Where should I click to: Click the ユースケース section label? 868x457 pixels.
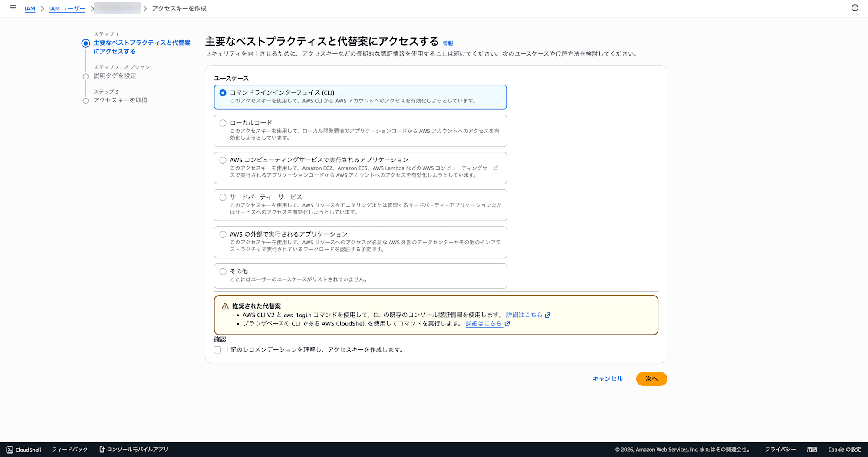tap(231, 78)
